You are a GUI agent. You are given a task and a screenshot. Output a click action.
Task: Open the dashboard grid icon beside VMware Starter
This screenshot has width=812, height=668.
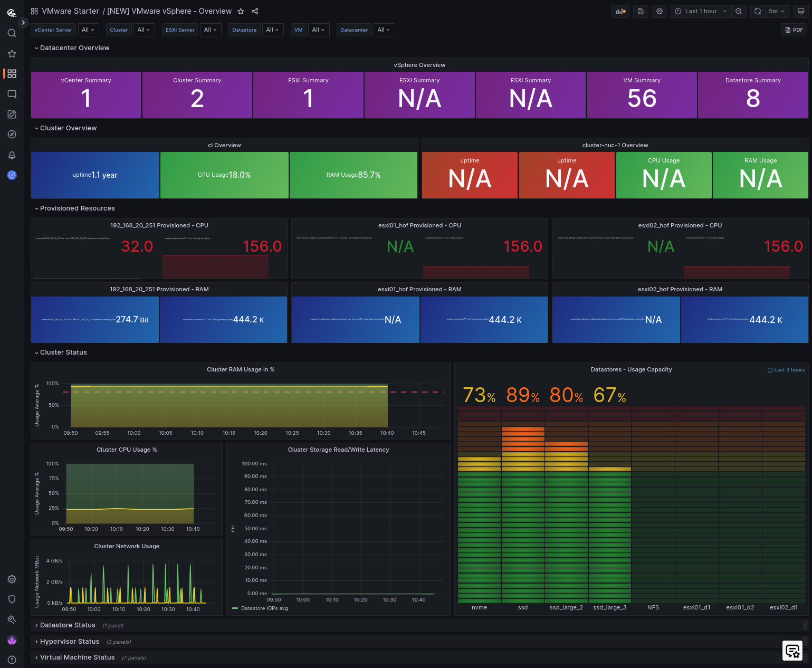(x=34, y=11)
